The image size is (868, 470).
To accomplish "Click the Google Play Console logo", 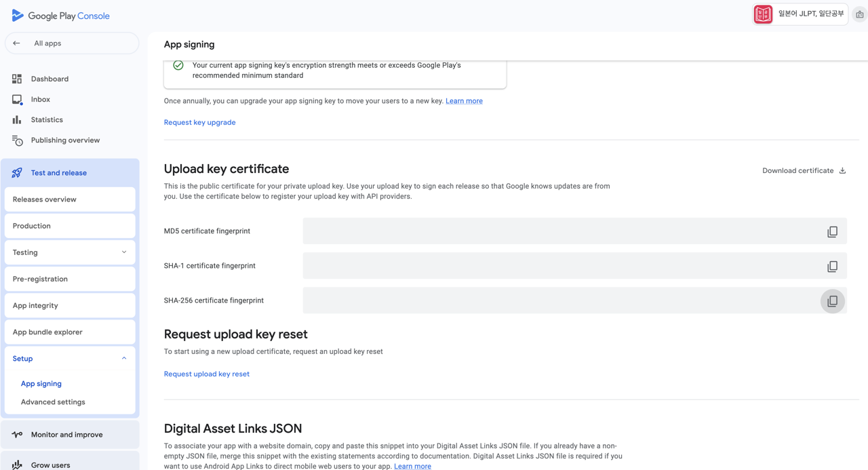I will pyautogui.click(x=60, y=15).
